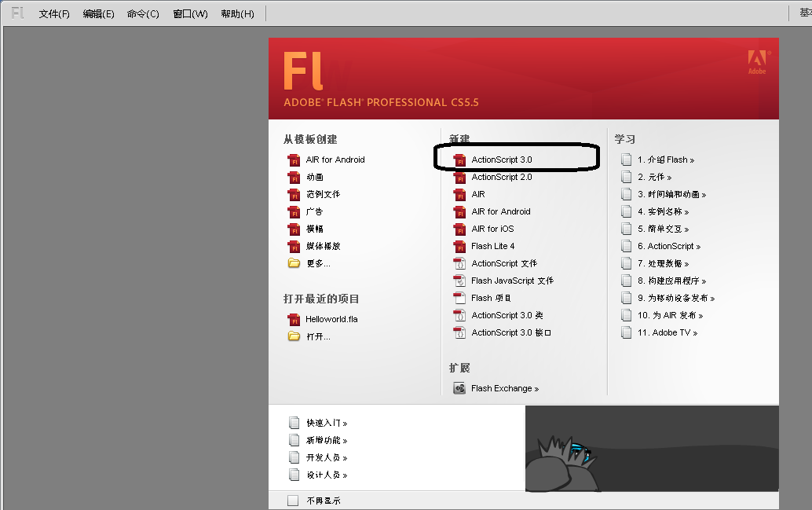Click the AIR for iOS icon

pyautogui.click(x=460, y=229)
